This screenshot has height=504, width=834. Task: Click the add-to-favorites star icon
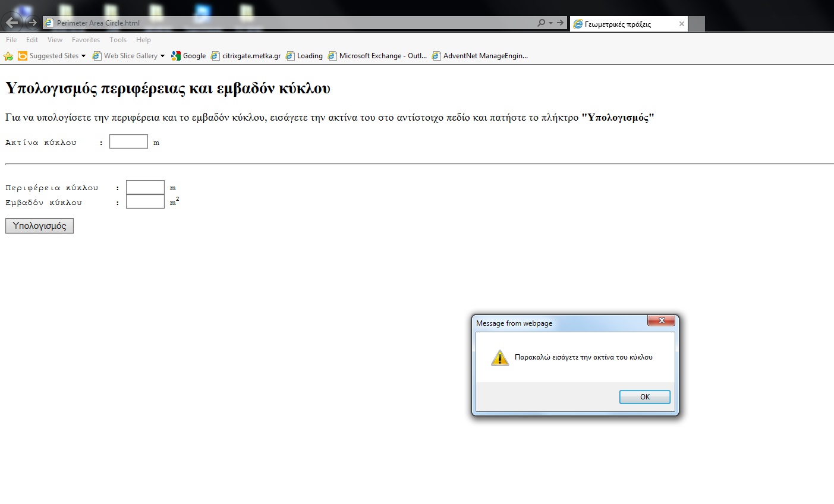point(8,56)
